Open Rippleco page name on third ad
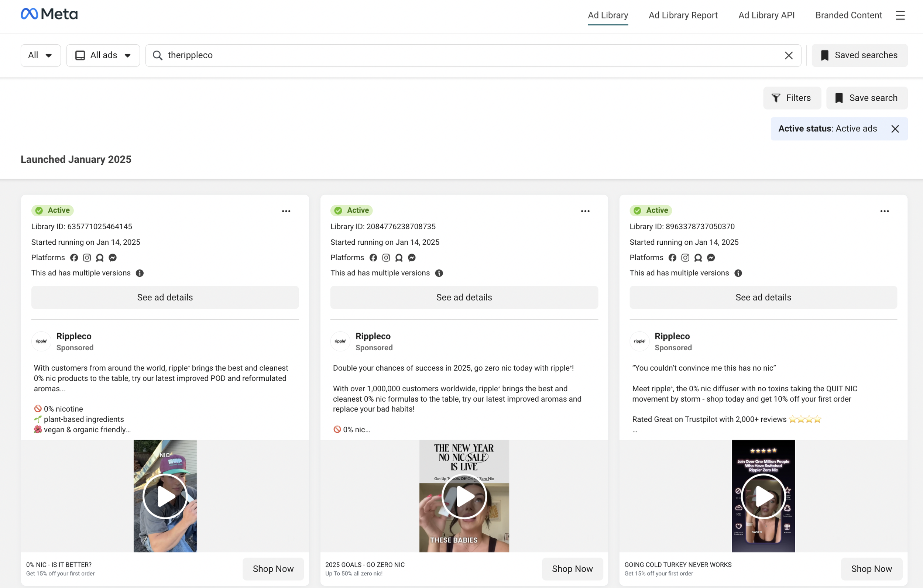The height and width of the screenshot is (588, 923). [672, 336]
